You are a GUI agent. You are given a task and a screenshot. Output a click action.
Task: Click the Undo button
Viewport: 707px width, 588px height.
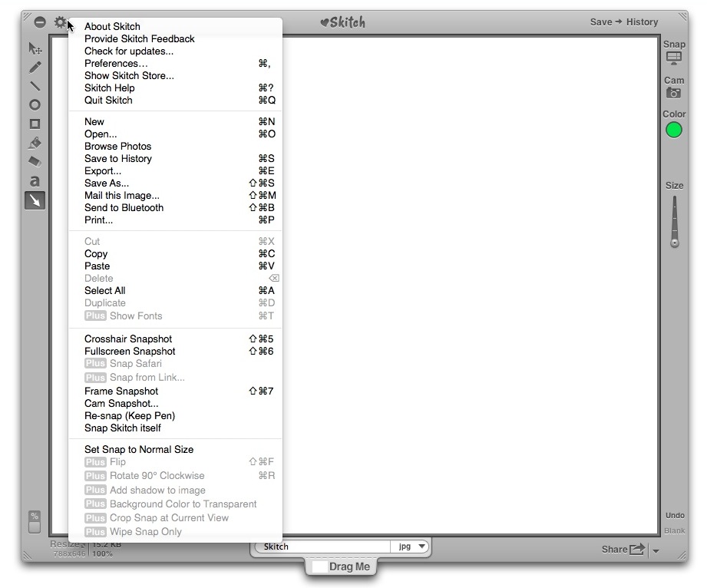tap(675, 516)
